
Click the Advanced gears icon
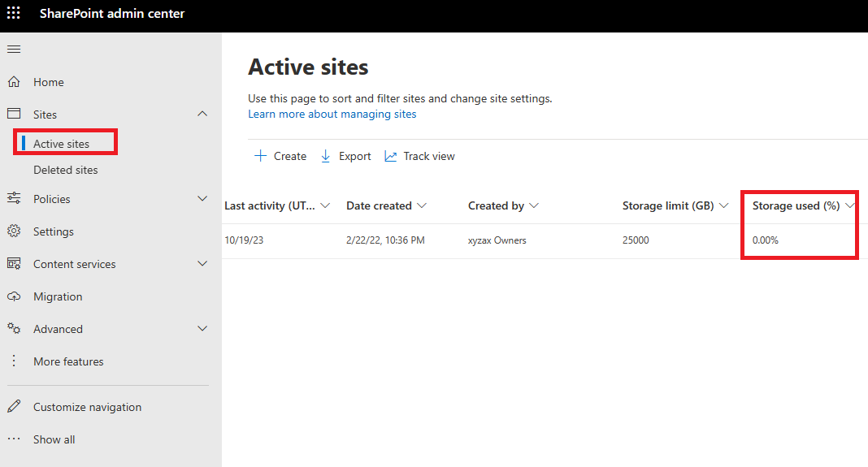point(14,329)
